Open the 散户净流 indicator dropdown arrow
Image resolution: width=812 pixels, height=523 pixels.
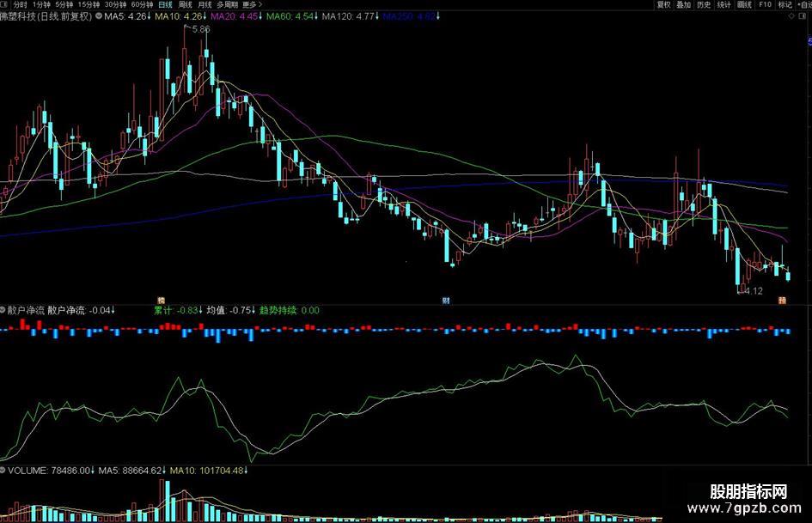click(3, 310)
